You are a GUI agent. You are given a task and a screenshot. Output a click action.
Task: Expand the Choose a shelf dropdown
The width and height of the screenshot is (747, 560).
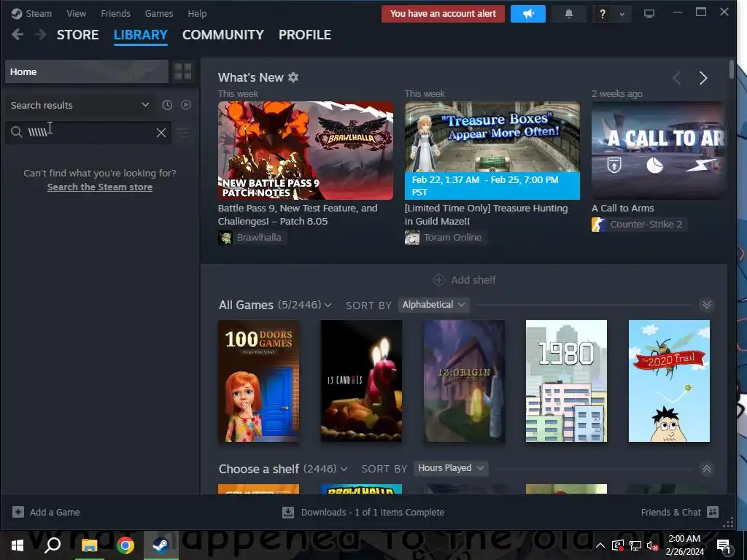tap(344, 469)
